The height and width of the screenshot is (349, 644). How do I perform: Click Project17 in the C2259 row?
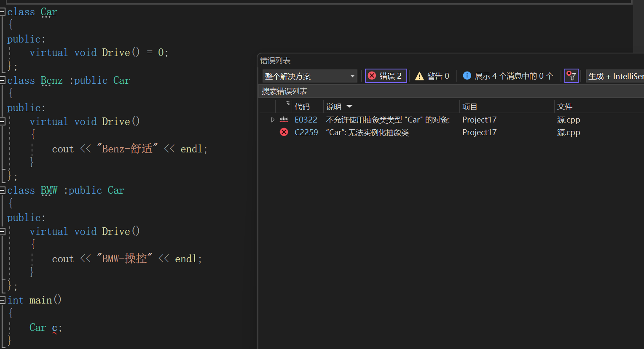tap(480, 133)
